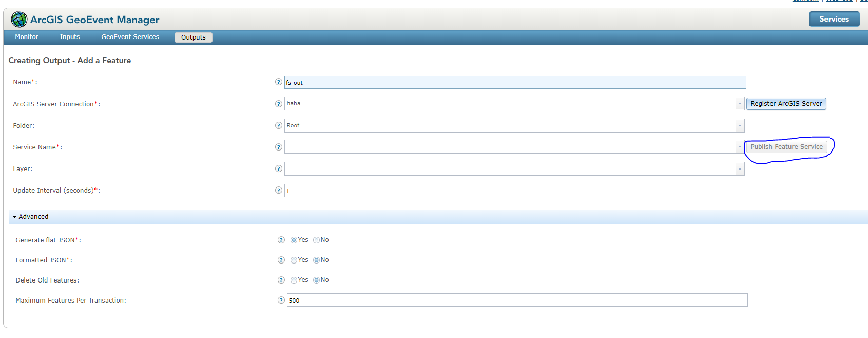
Task: Open help icon for Delete Old Features
Action: tap(281, 280)
